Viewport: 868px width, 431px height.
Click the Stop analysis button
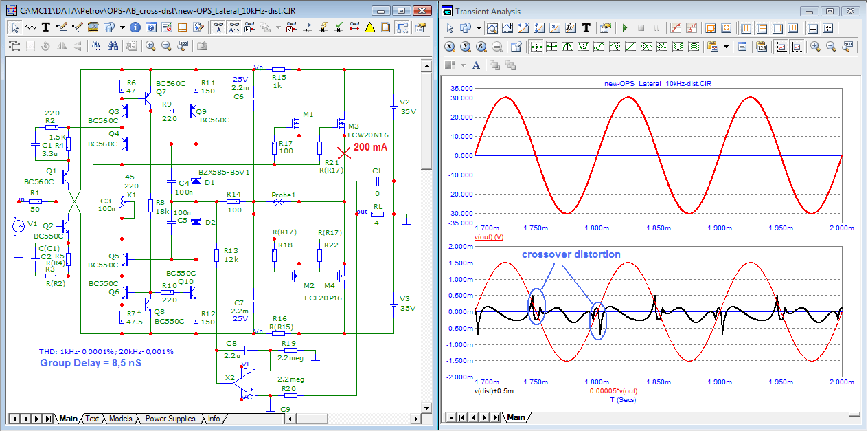click(641, 28)
